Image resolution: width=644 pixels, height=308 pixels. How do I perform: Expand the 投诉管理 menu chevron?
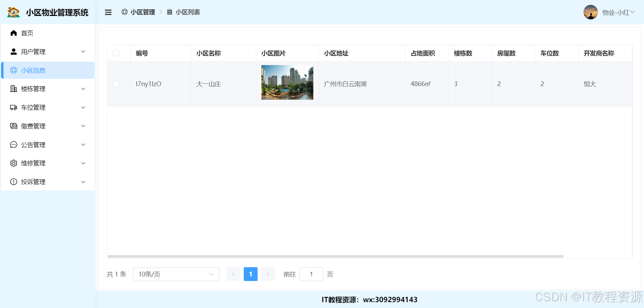[83, 182]
